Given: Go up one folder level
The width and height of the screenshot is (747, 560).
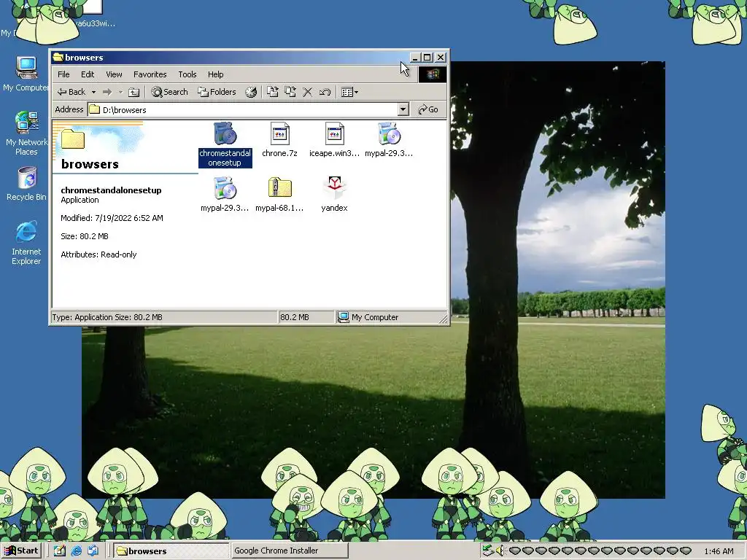Looking at the screenshot, I should coord(134,92).
